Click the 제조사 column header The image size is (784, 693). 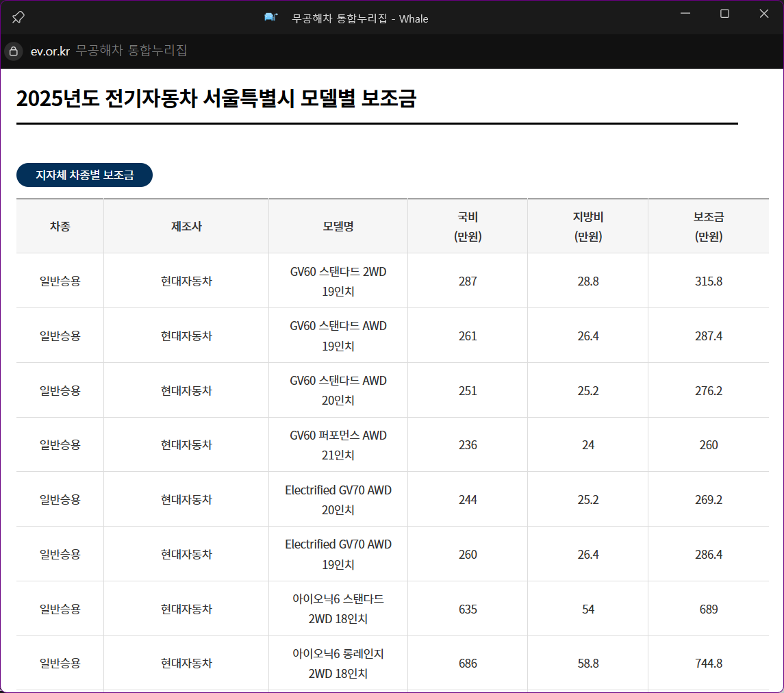[x=186, y=226]
